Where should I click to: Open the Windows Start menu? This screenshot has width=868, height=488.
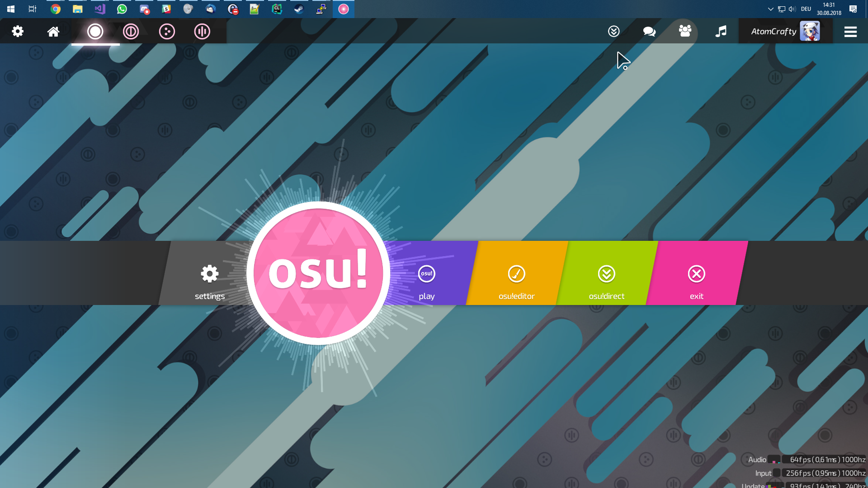click(10, 9)
